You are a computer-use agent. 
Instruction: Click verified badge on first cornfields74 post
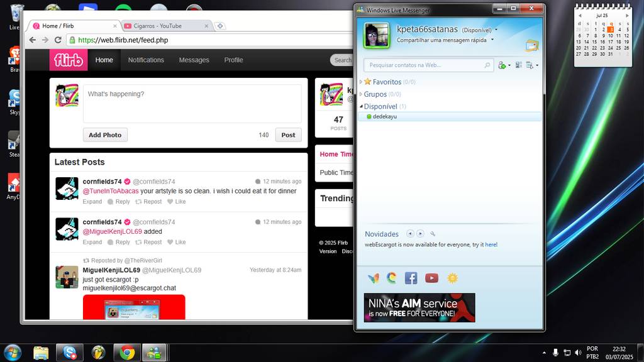[127, 182]
